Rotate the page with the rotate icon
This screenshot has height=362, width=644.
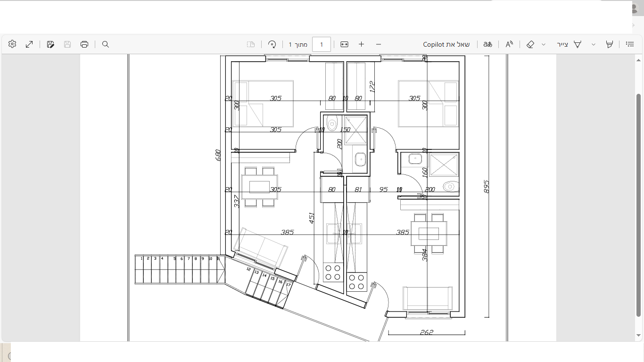coord(272,44)
